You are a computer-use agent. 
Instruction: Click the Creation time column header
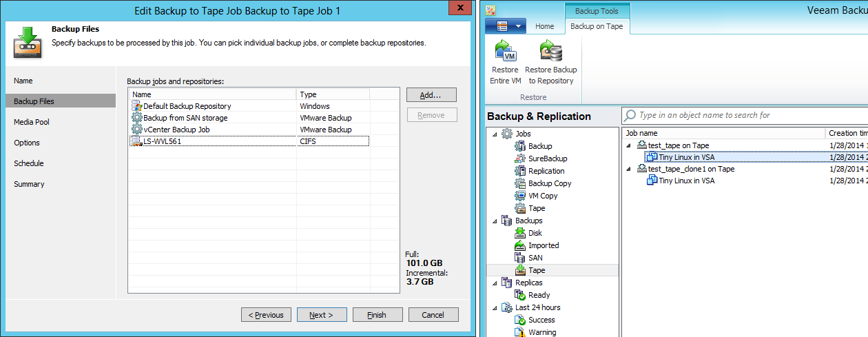click(847, 133)
